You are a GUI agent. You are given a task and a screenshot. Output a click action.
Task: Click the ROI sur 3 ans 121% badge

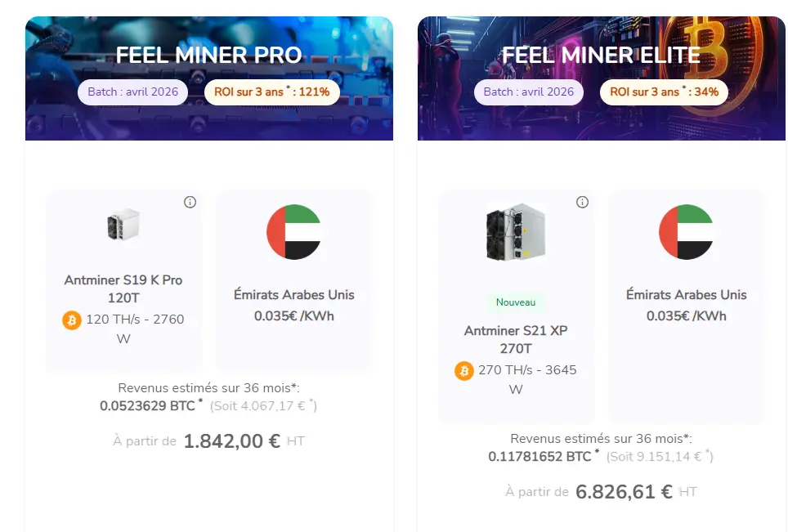pyautogui.click(x=272, y=92)
